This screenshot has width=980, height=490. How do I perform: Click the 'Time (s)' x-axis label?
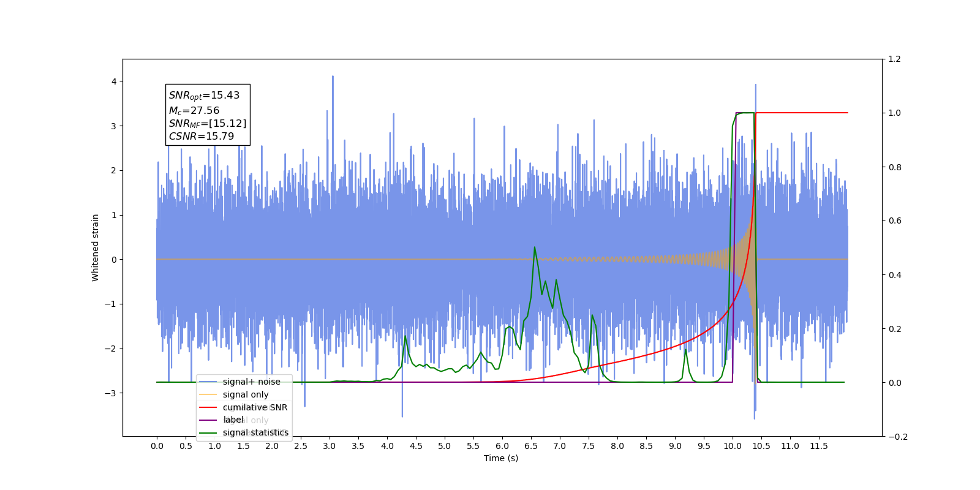(501, 458)
